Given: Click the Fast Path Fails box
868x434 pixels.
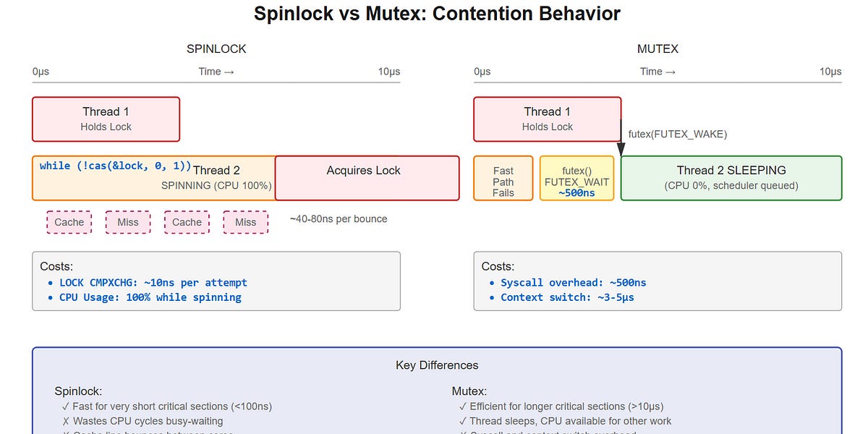Looking at the screenshot, I should tap(503, 178).
